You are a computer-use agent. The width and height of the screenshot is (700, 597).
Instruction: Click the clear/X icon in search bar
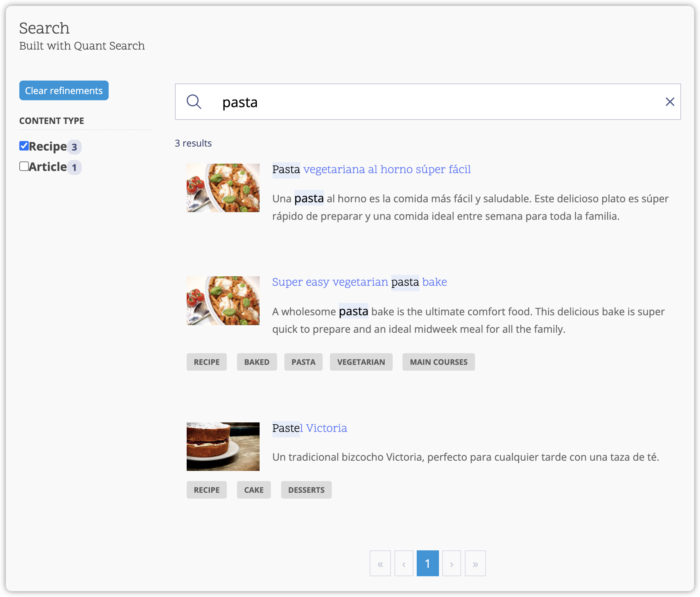coord(670,101)
